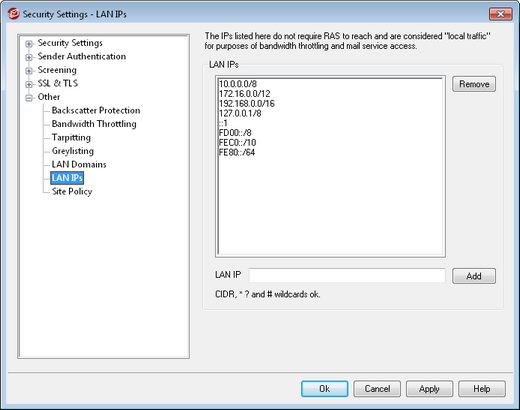Click into the LAN IP input field
This screenshot has height=410, width=520.
pos(347,276)
